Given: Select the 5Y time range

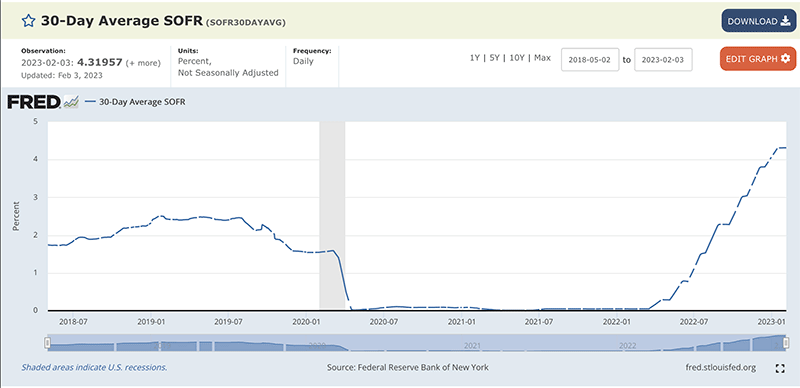Looking at the screenshot, I should click(x=494, y=58).
